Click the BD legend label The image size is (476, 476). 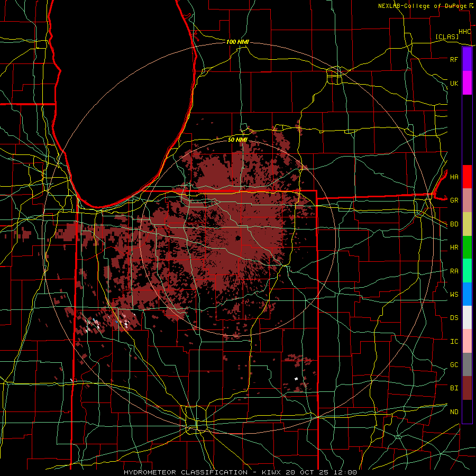point(454,224)
